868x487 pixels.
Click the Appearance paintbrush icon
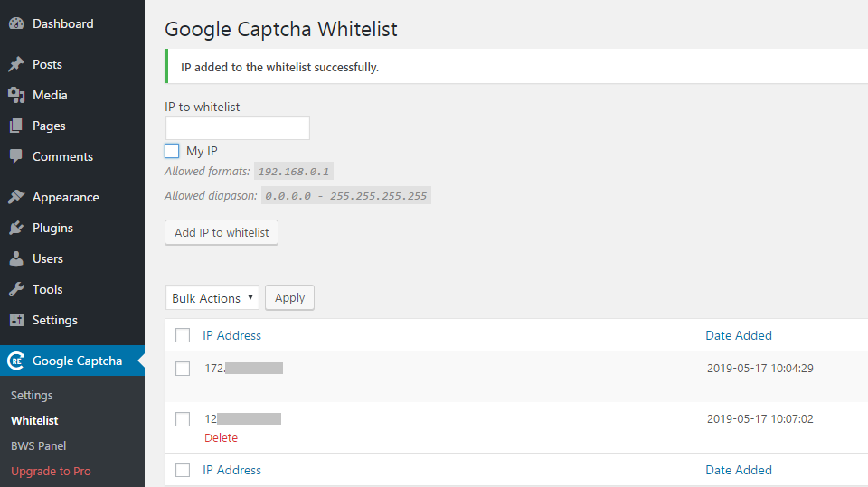tap(16, 197)
